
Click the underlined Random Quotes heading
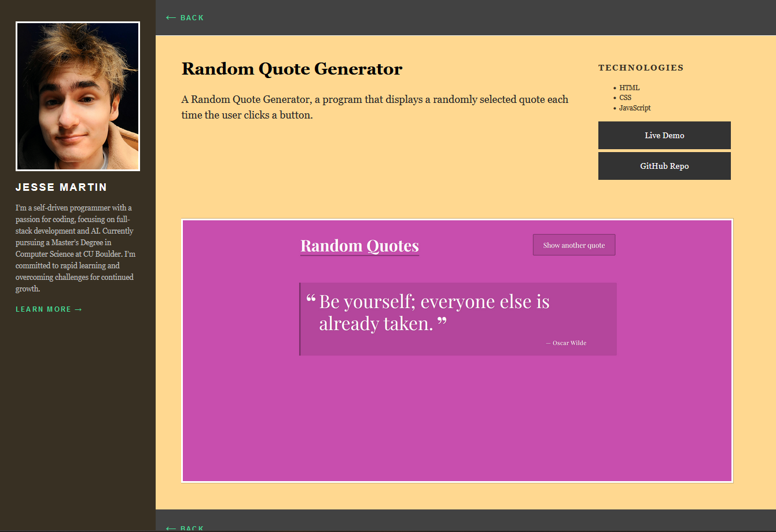coord(359,245)
